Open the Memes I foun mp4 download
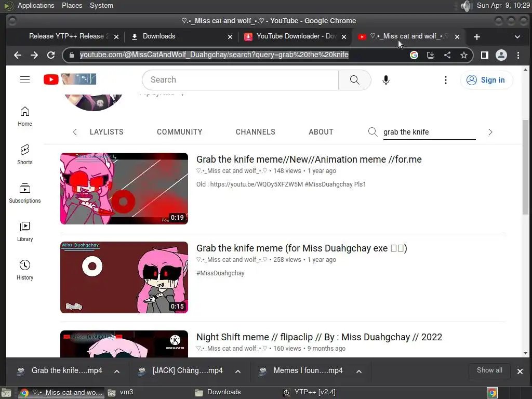The image size is (532, 399). point(303,371)
